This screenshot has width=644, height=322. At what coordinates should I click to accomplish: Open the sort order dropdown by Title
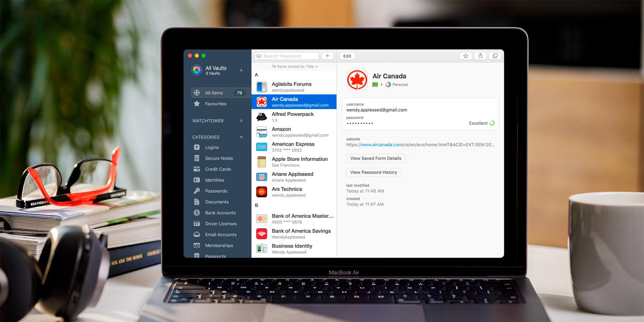pos(295,66)
